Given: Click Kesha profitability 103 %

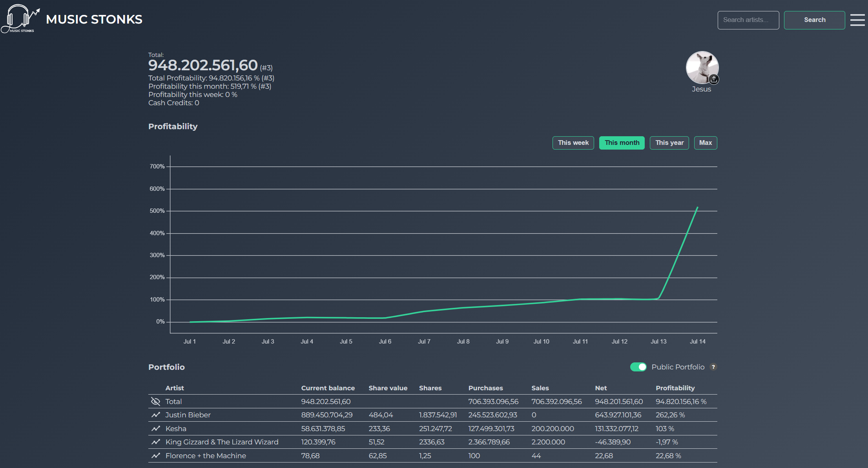Looking at the screenshot, I should click(665, 429).
